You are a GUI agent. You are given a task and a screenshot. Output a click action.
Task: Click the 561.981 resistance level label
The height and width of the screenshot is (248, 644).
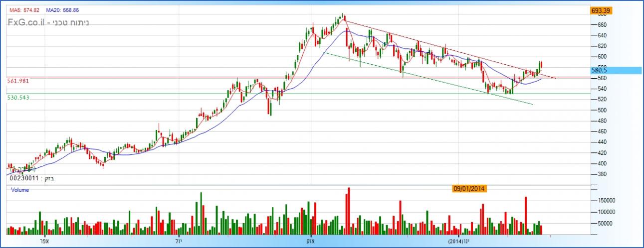18,81
